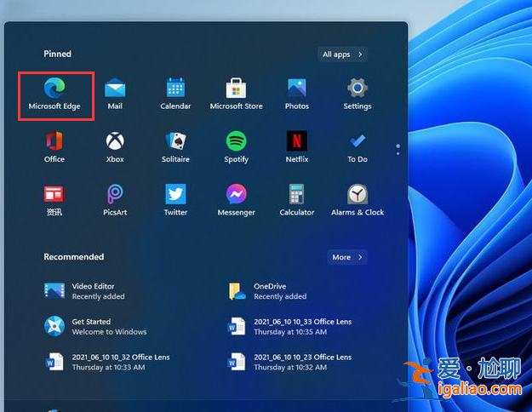Image resolution: width=532 pixels, height=412 pixels.
Task: Click the pinned apps page indicator dots
Action: point(398,149)
